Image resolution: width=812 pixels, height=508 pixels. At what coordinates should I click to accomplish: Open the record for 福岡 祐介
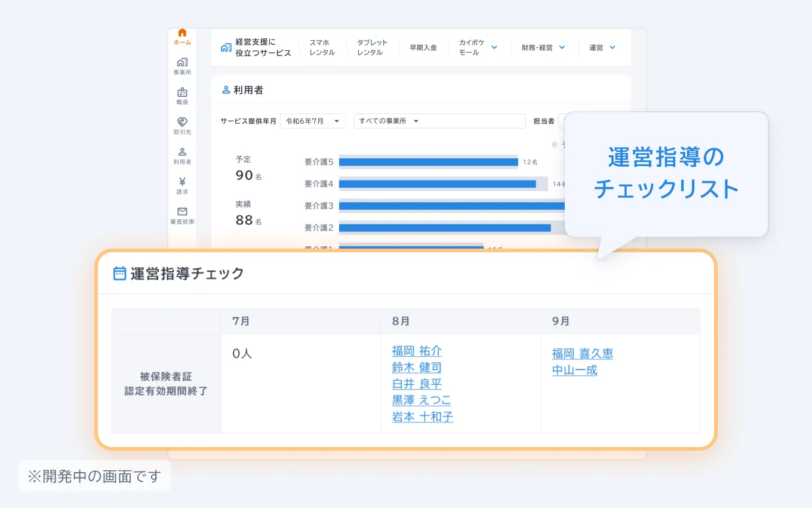pos(416,351)
